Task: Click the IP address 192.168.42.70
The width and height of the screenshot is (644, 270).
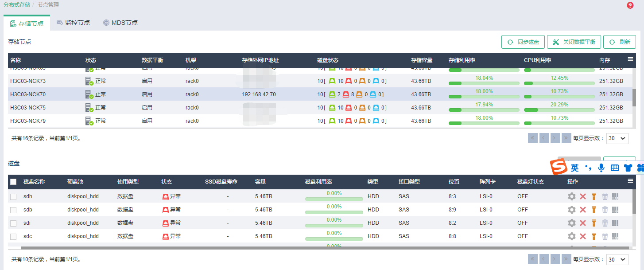Action: (x=259, y=94)
